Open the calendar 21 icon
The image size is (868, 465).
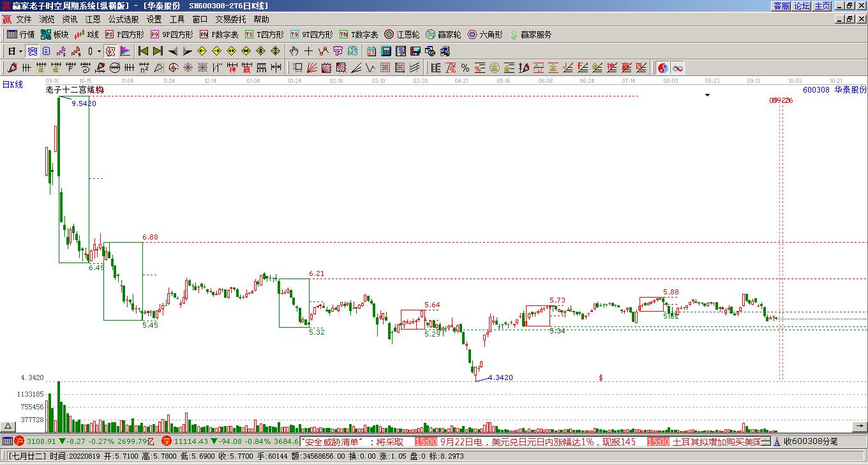click(371, 51)
